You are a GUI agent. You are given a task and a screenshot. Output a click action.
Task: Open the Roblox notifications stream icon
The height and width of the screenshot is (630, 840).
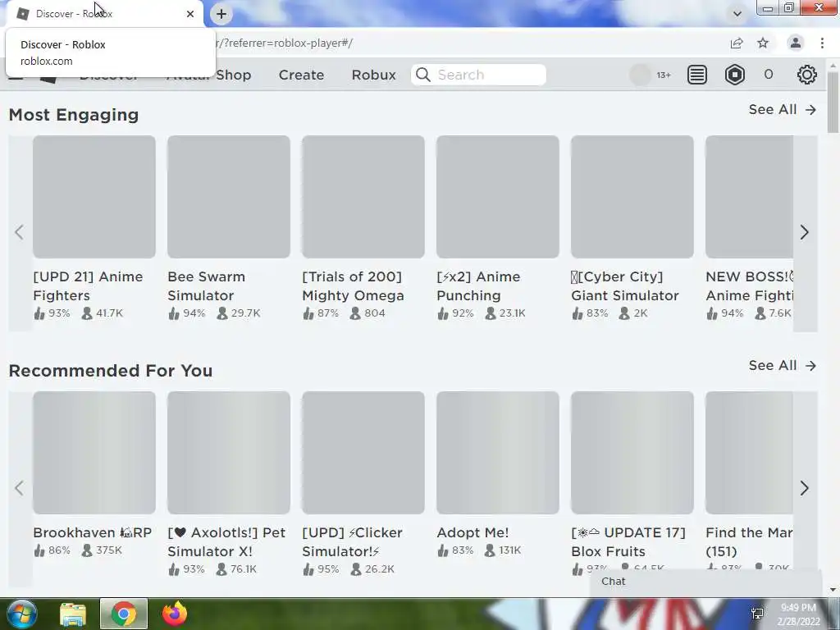pos(697,75)
